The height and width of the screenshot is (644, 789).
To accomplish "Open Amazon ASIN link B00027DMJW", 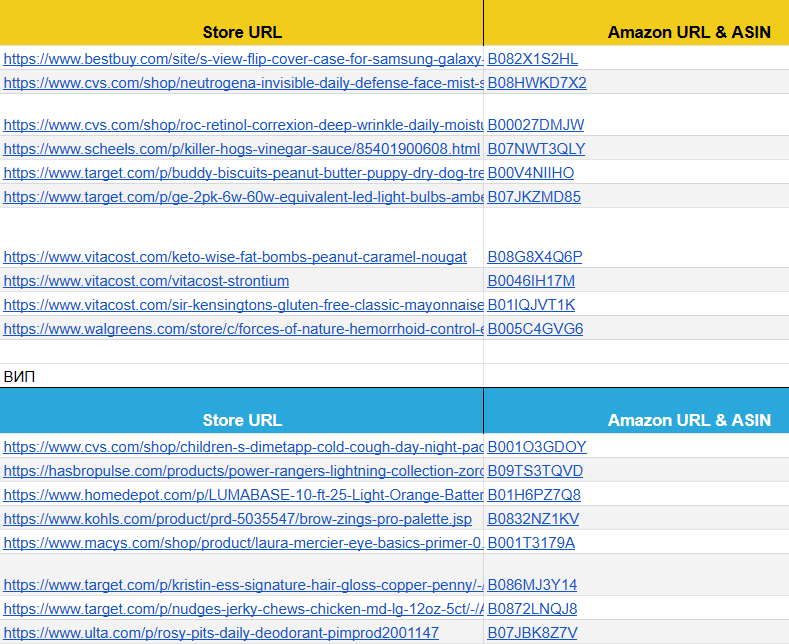I will pos(535,124).
